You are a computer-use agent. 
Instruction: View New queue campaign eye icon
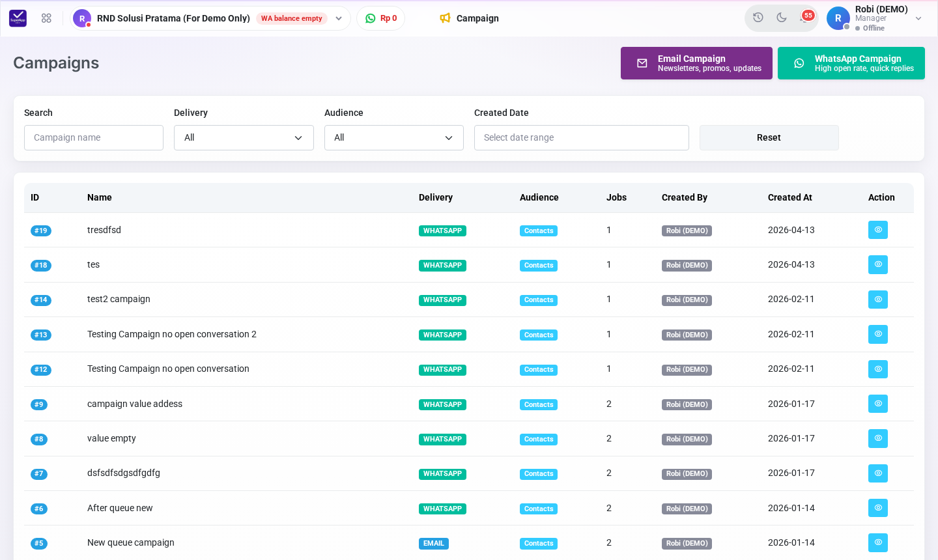click(878, 542)
